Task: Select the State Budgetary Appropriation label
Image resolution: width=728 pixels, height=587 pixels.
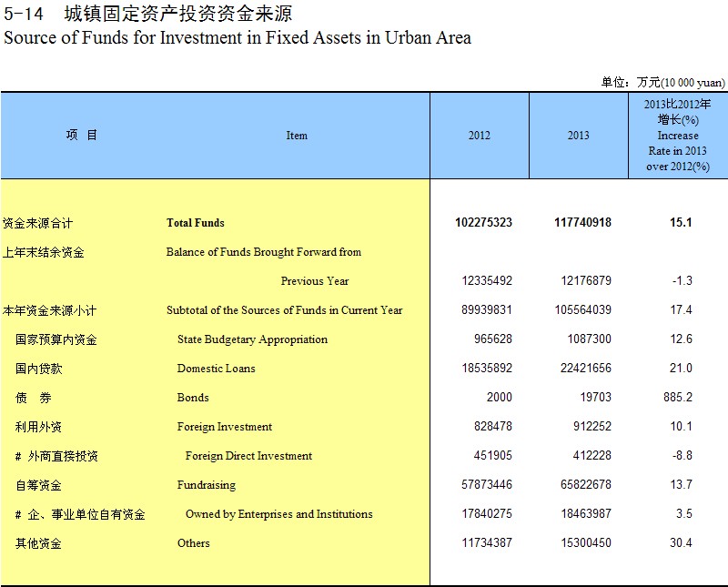Action: [252, 339]
